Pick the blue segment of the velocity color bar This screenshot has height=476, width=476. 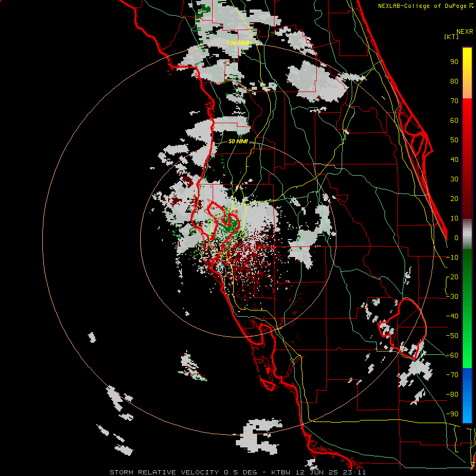click(467, 395)
